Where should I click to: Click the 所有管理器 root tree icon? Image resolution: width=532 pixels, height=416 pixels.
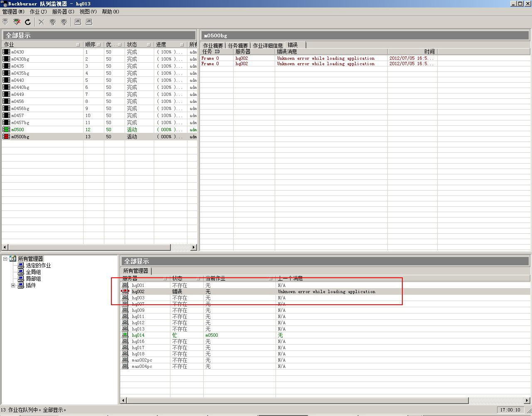(13, 259)
